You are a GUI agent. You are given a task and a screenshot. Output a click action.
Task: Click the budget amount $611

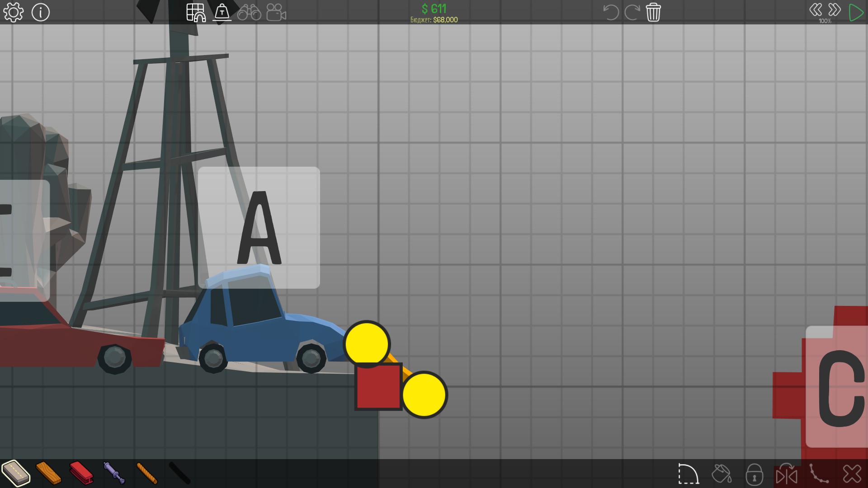pyautogui.click(x=434, y=9)
